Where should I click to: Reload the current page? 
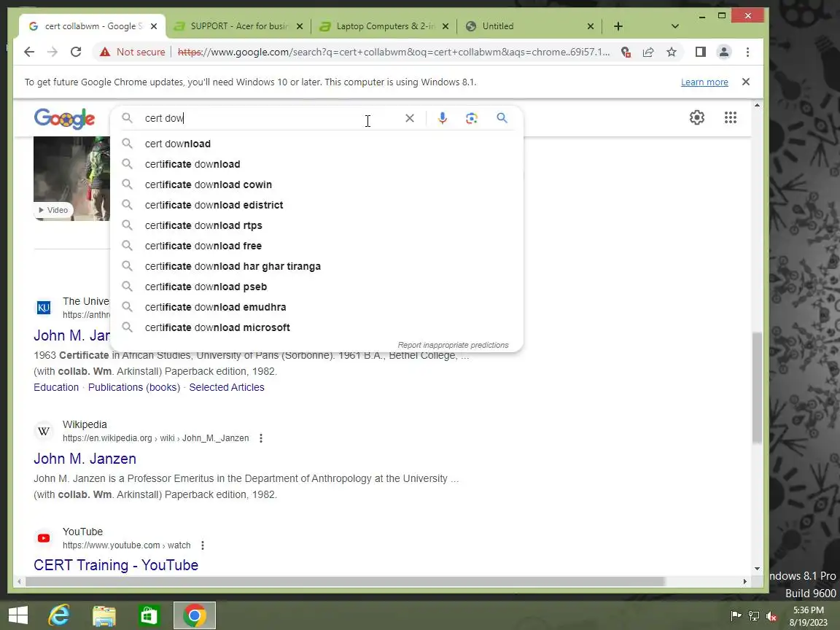(76, 52)
